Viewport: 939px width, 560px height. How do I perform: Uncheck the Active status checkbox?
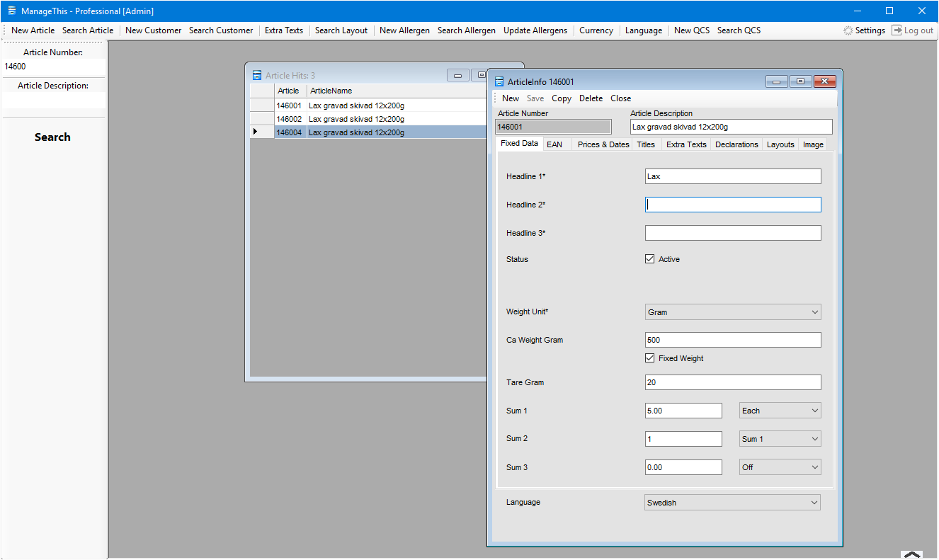point(649,259)
